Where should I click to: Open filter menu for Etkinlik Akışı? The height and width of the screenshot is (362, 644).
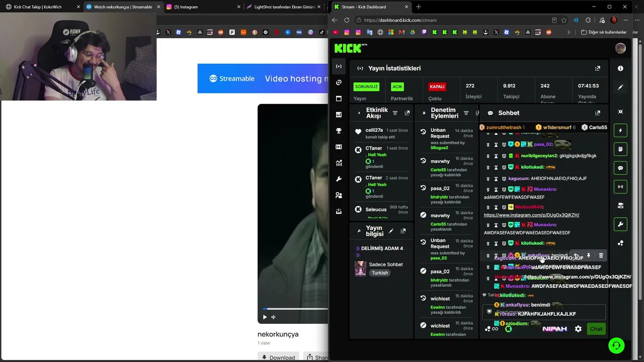[x=395, y=113]
